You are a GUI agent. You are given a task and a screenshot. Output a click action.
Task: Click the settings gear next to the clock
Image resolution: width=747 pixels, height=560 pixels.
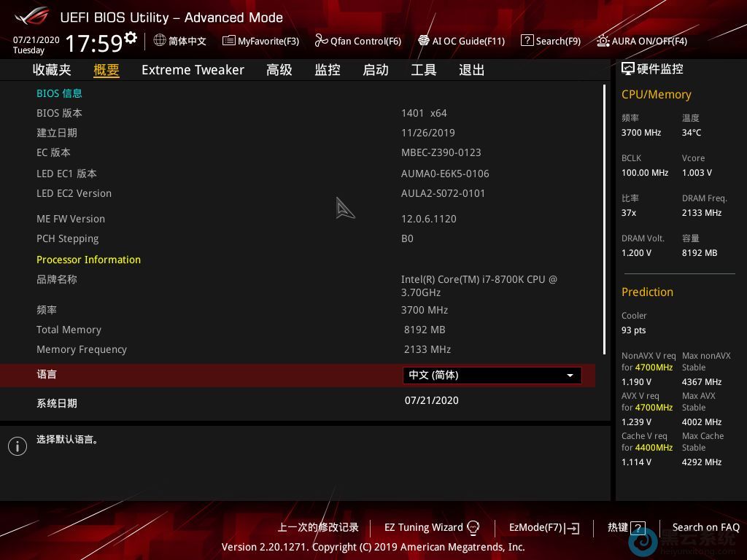tap(131, 38)
